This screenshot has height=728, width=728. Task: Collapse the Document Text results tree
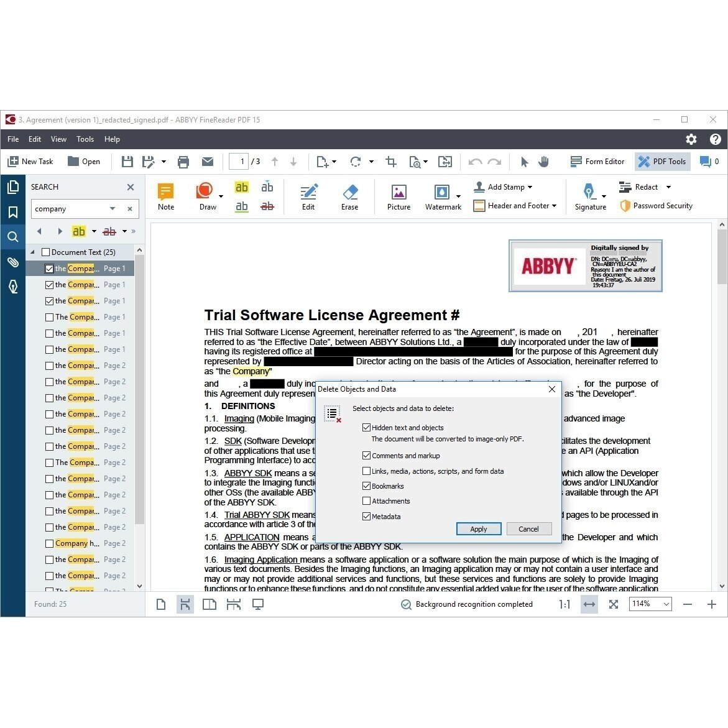pos(32,252)
